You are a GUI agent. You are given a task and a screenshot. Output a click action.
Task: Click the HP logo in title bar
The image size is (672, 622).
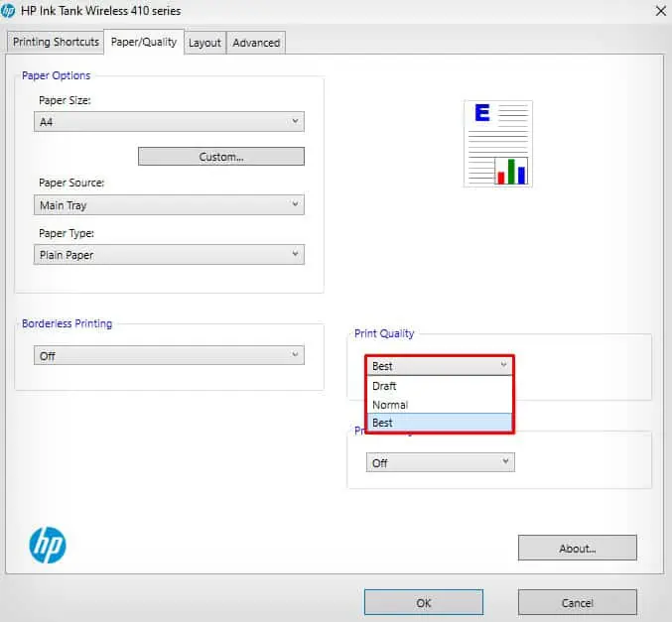click(x=8, y=11)
